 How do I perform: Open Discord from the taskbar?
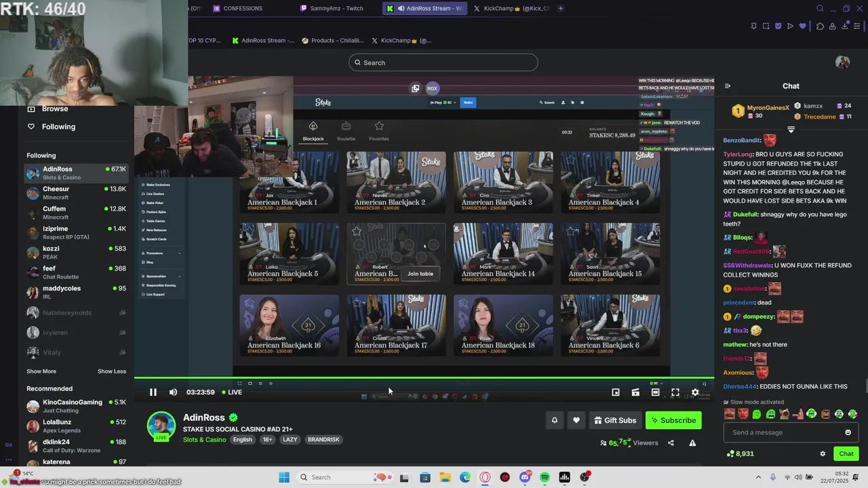tap(525, 477)
